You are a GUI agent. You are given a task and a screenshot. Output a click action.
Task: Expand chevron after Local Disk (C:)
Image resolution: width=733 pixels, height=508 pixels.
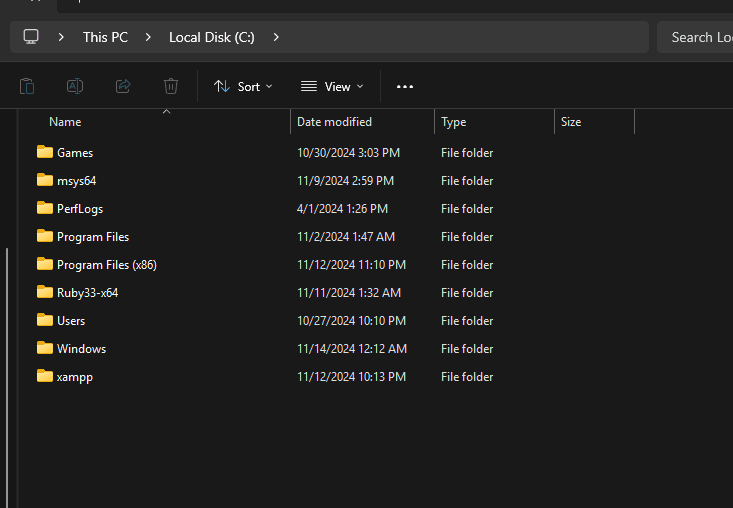click(276, 37)
